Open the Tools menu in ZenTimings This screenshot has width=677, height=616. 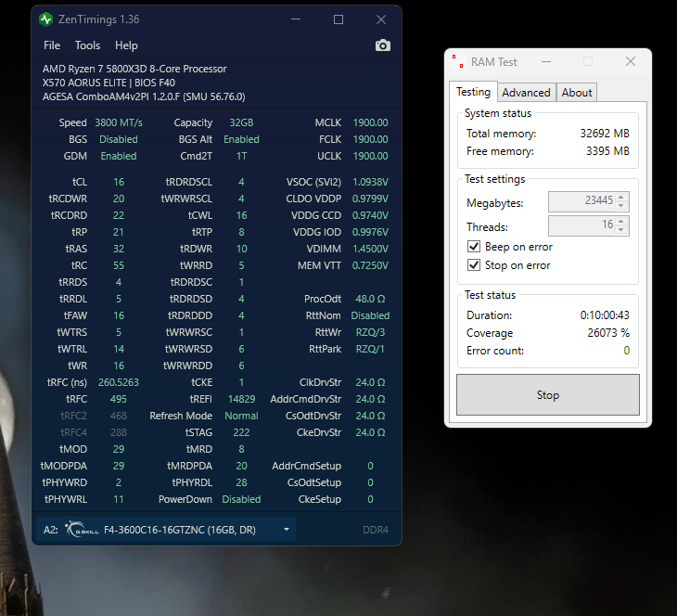click(x=88, y=45)
